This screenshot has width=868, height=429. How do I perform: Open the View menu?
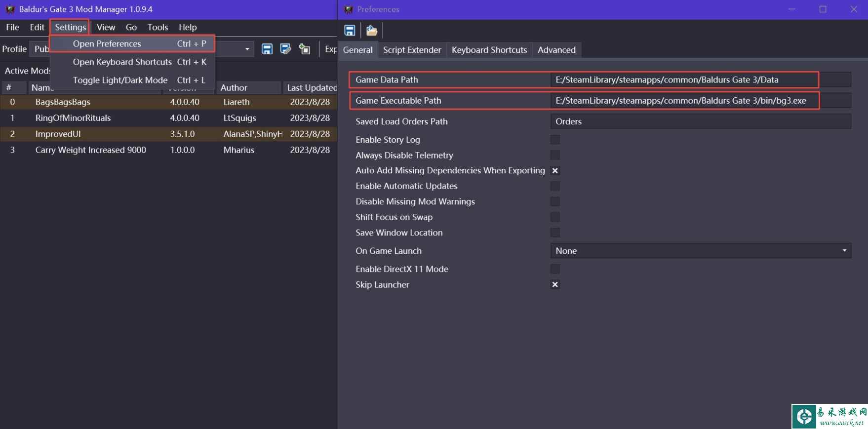(x=106, y=27)
